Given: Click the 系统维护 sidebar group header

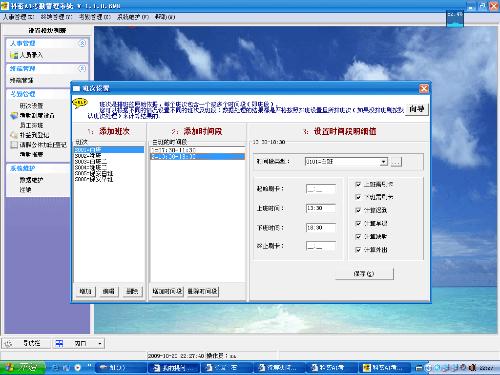Looking at the screenshot, I should tap(38, 168).
